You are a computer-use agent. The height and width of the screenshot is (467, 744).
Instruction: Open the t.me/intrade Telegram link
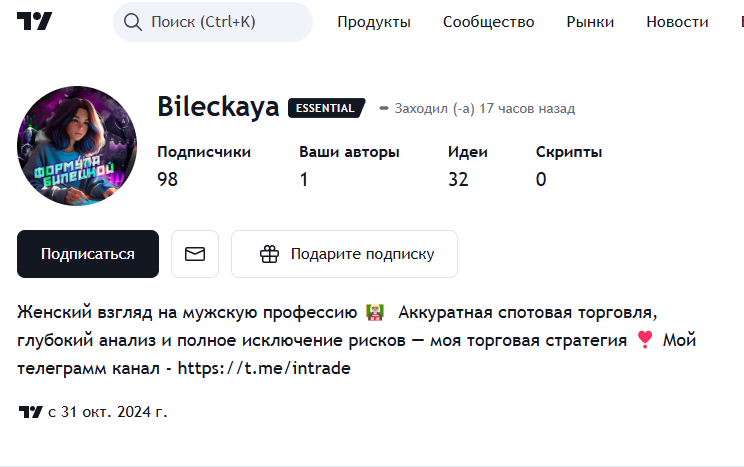pyautogui.click(x=264, y=369)
